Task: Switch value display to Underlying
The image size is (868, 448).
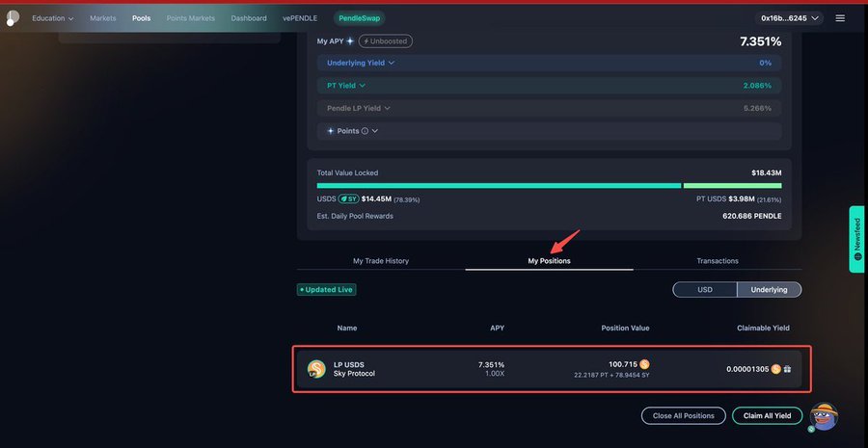Action: (769, 289)
